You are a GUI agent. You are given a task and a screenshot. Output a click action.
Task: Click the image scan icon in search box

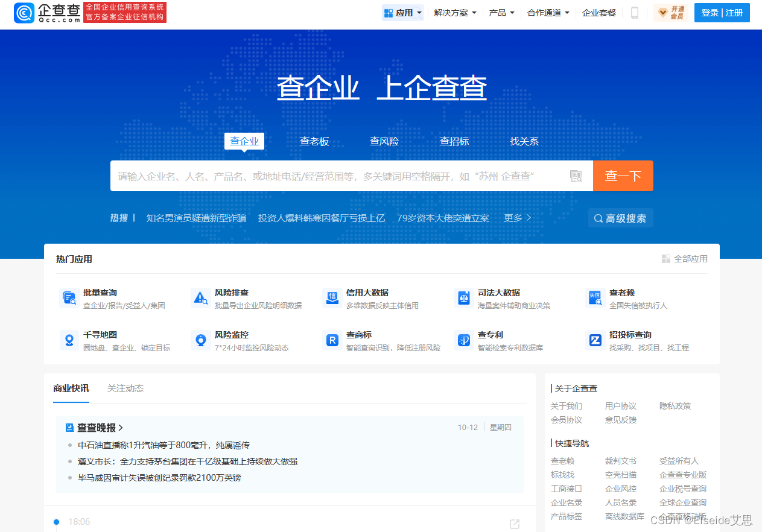576,176
